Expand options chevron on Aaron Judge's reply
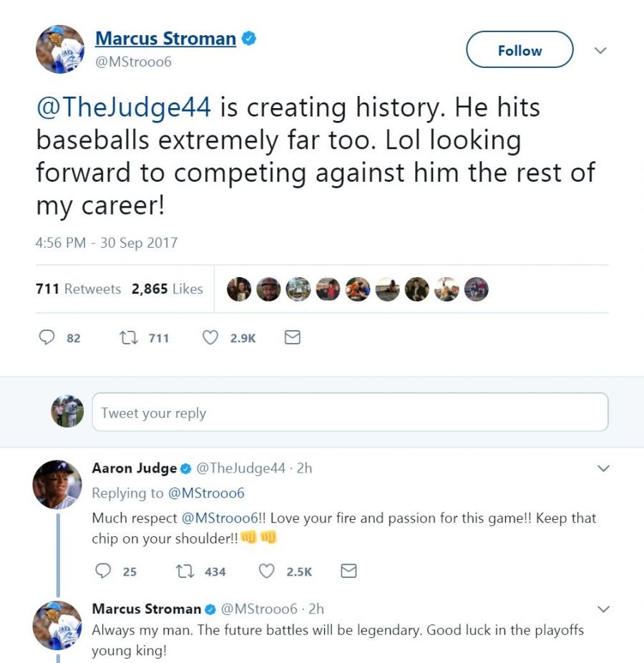This screenshot has width=644, height=663. (x=603, y=468)
